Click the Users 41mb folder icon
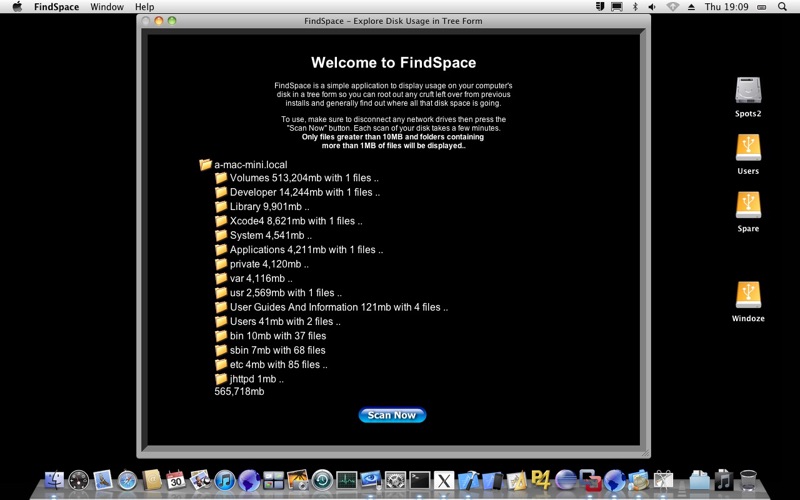The width and height of the screenshot is (800, 500). click(x=221, y=321)
